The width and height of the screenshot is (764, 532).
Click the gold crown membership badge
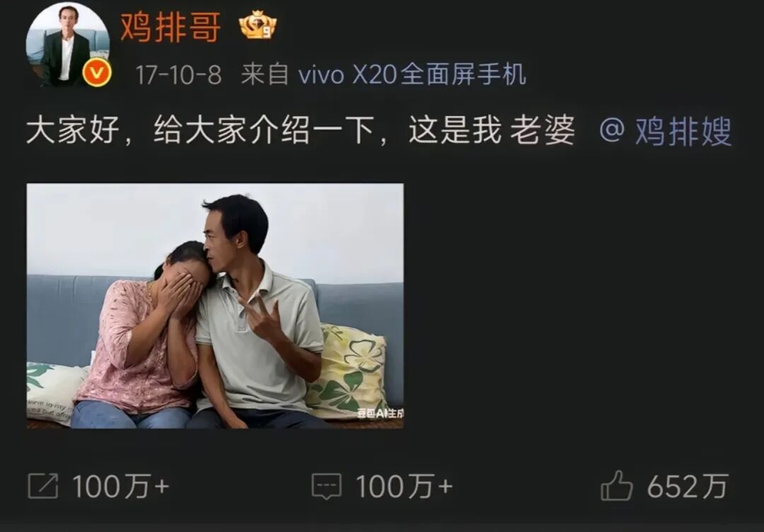pos(257,25)
